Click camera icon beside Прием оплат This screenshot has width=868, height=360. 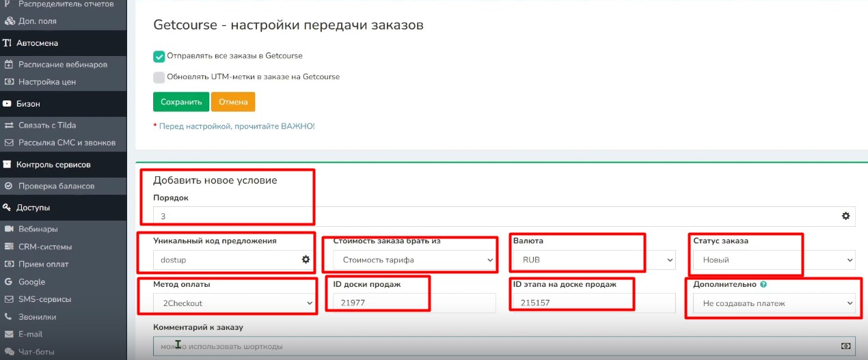(x=9, y=264)
